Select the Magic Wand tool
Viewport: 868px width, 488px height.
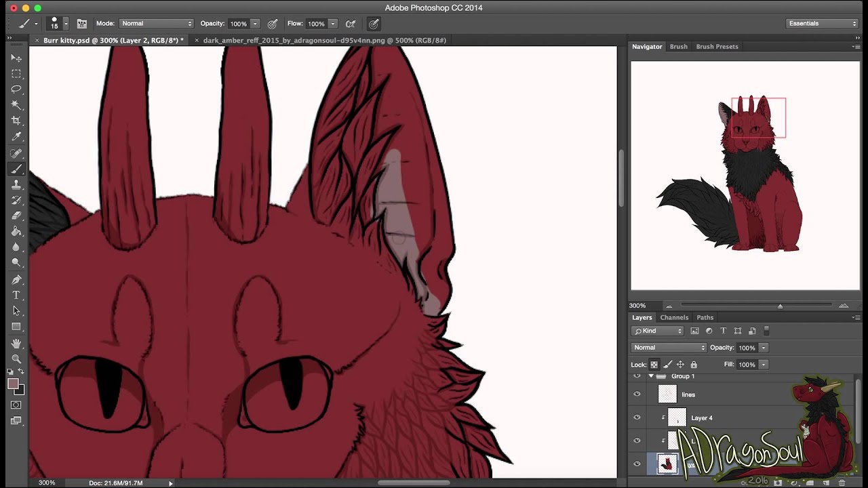tap(16, 105)
